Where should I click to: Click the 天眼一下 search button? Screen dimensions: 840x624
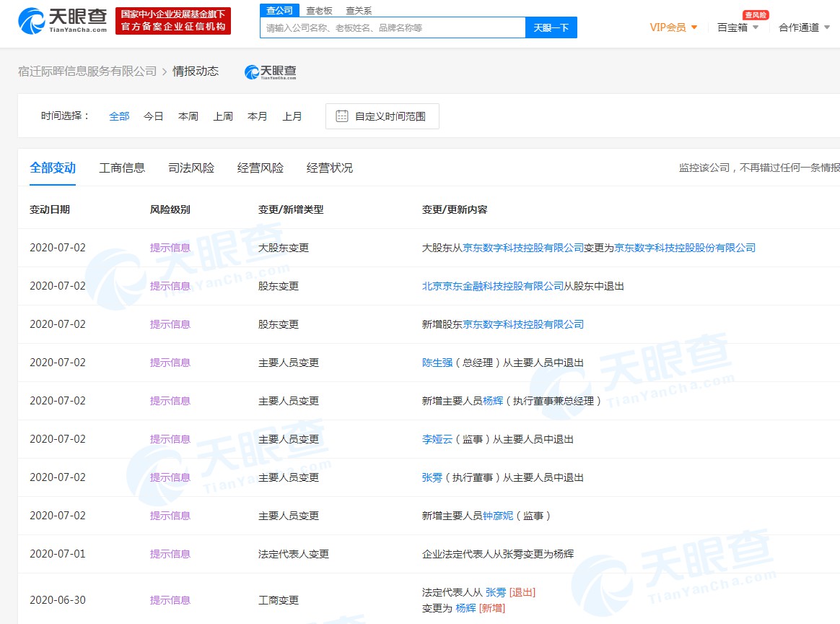[551, 28]
